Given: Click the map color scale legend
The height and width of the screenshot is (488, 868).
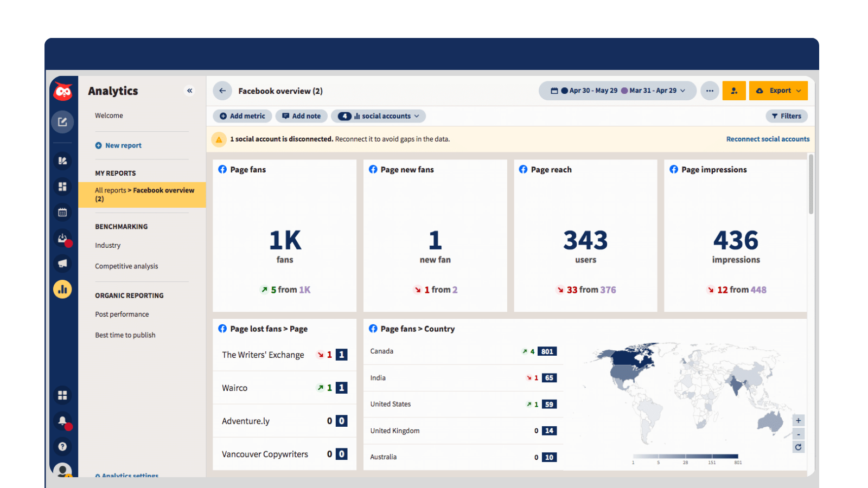Looking at the screenshot, I should (x=686, y=456).
